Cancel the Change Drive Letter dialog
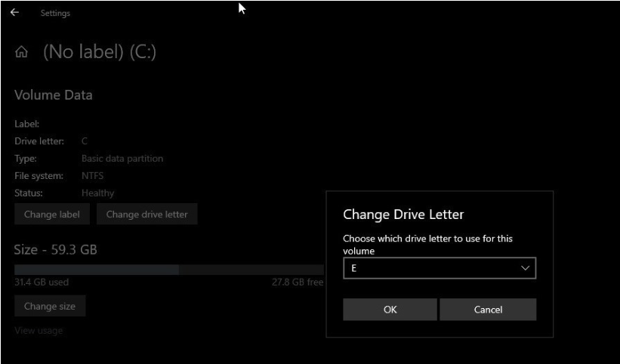620x364 pixels. [488, 310]
